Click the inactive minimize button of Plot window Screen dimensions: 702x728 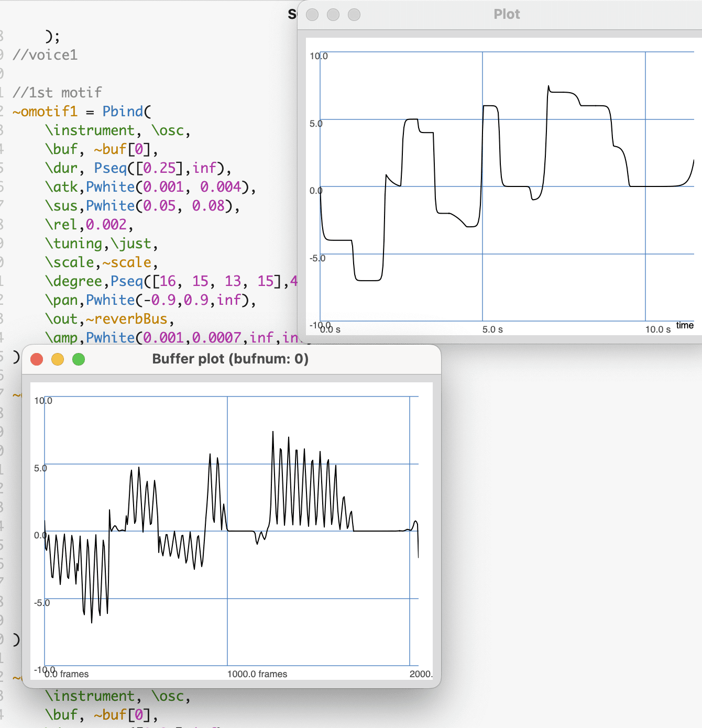coord(333,15)
